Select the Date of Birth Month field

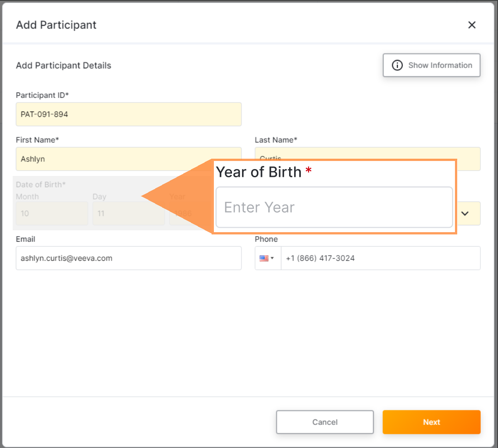click(52, 213)
